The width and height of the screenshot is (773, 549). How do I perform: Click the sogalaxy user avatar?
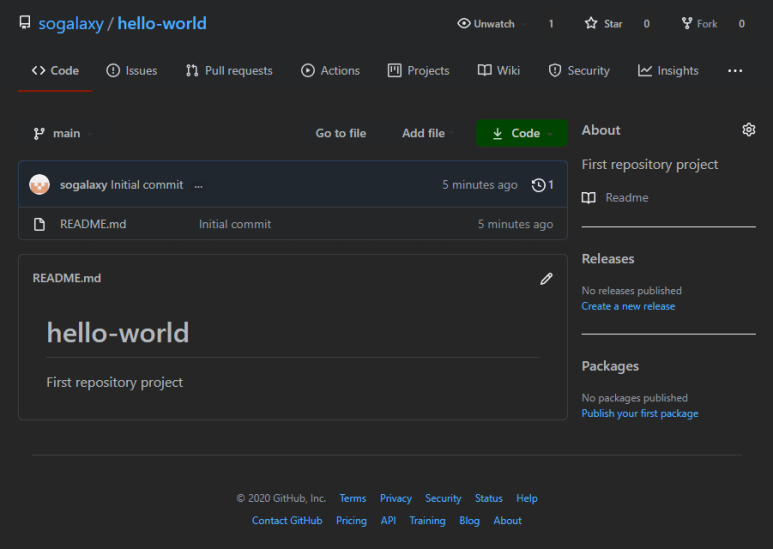pyautogui.click(x=39, y=185)
